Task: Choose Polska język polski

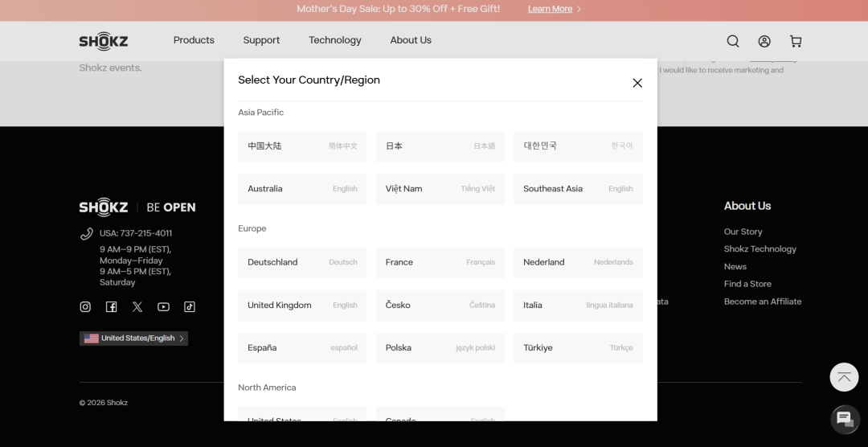Action: coord(440,348)
